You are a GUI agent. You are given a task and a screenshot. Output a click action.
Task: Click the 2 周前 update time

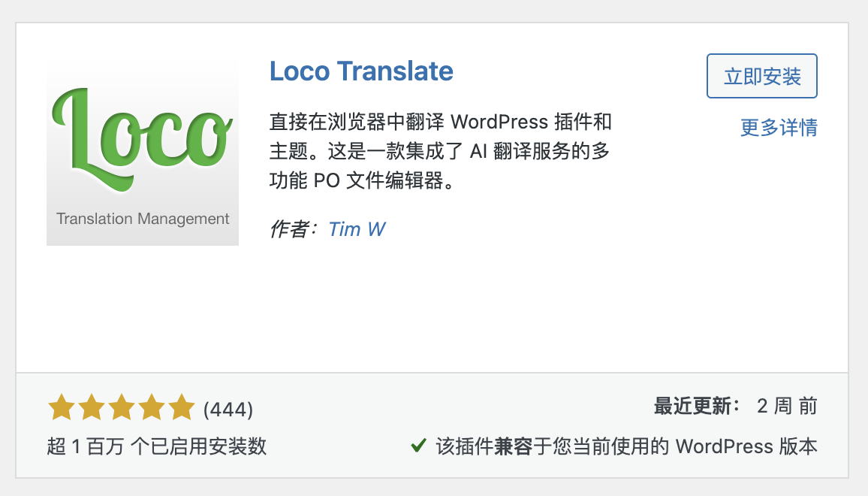pos(787,407)
